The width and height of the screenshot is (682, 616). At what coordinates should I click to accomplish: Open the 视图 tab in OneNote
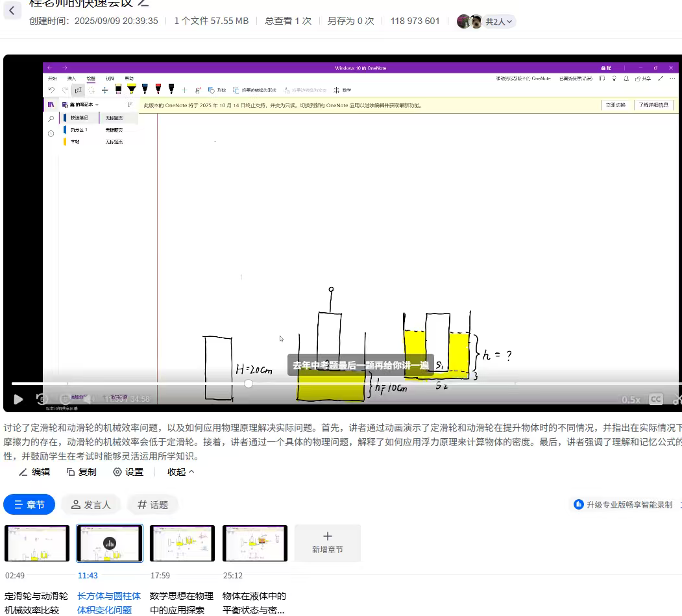tap(110, 79)
